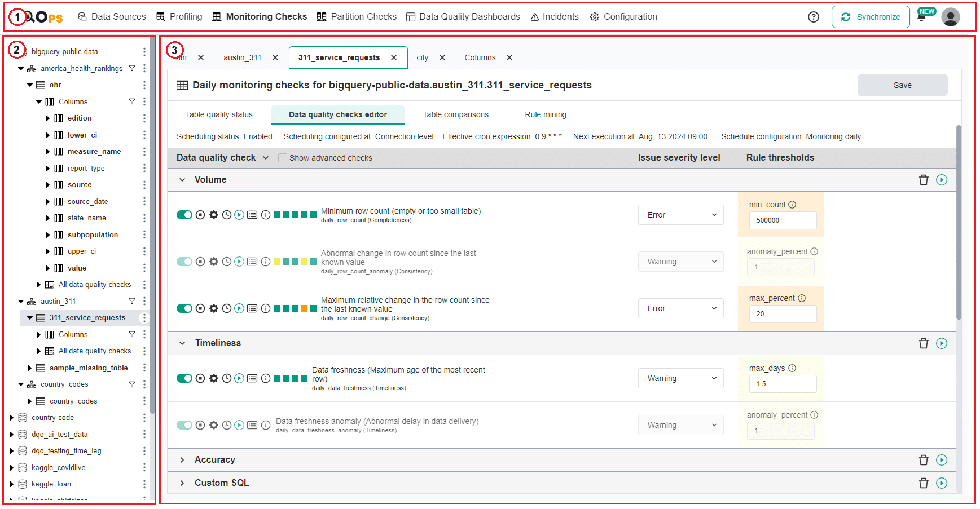Screen dimensions: 980x509
Task: Open schedule clock for Minimum row count check
Action: coord(226,215)
